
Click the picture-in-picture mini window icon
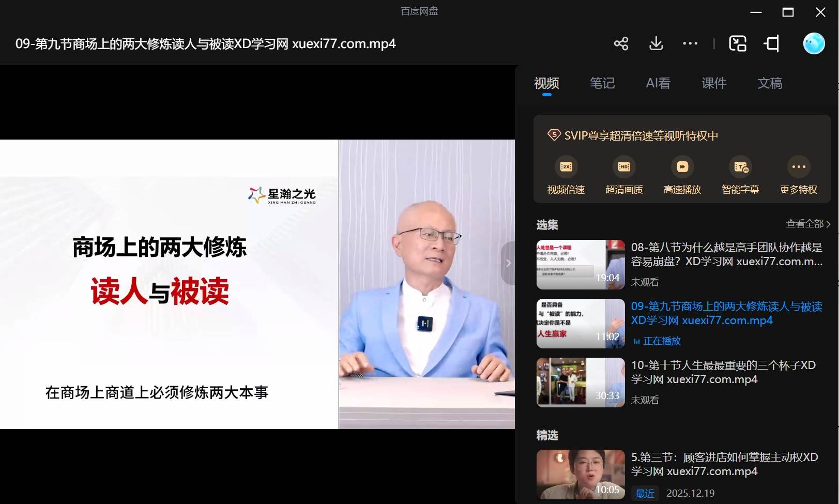(737, 43)
